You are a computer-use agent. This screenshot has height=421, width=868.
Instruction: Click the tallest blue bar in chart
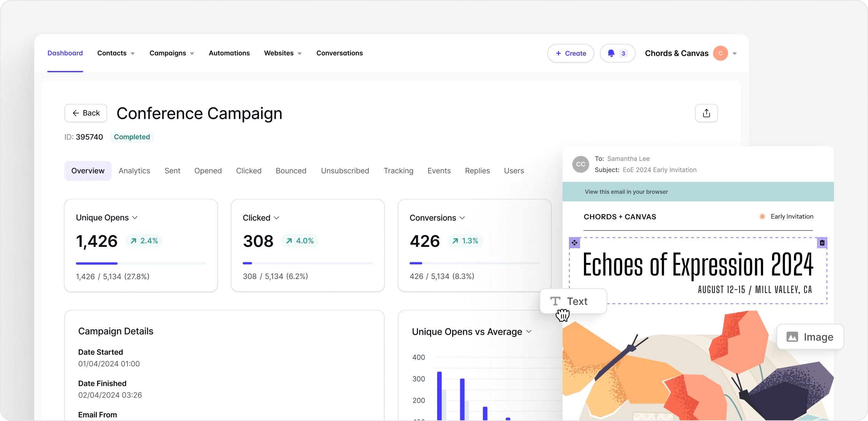coord(439,396)
